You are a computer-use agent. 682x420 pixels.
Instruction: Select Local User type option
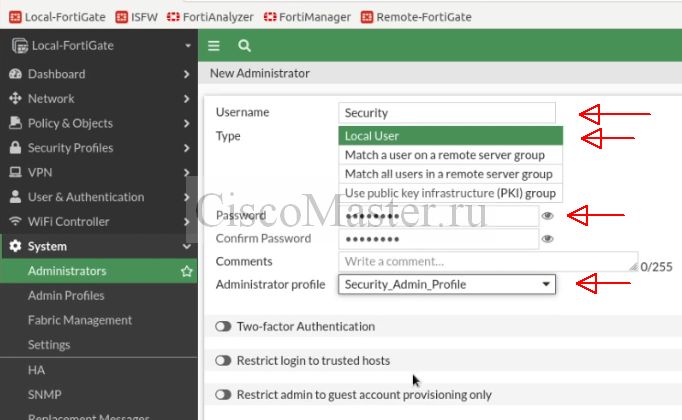450,136
